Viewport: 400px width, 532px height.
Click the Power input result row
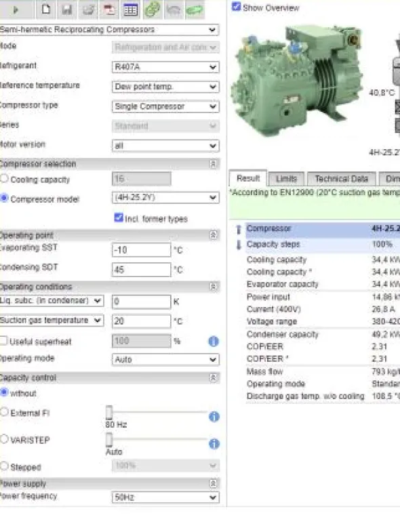coord(323,297)
